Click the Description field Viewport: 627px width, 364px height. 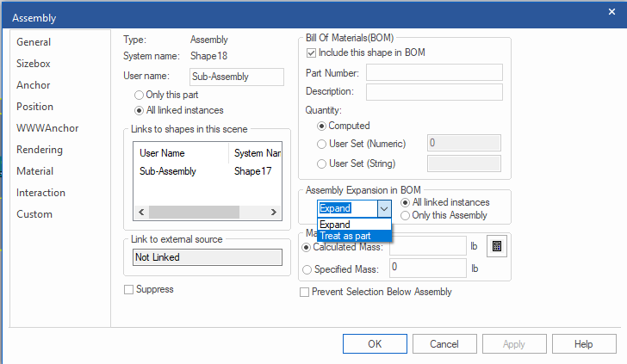pyautogui.click(x=434, y=92)
